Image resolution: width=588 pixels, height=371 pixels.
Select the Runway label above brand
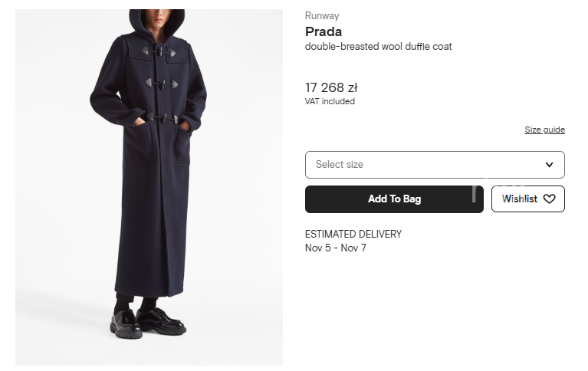pos(322,15)
